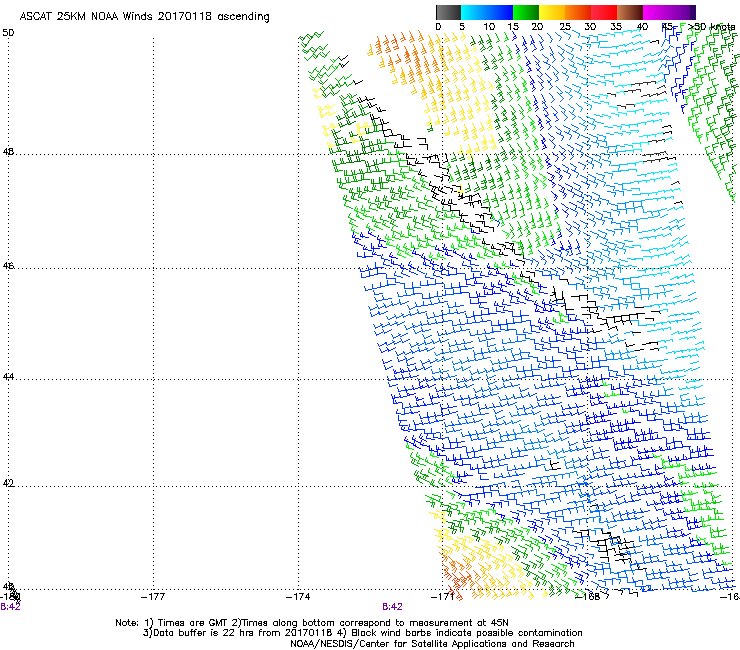This screenshot has height=650, width=740.
Task: Click the 'NOAA/NESDIS/Center for Satellite Applications and Research' credit
Action: coord(432,644)
